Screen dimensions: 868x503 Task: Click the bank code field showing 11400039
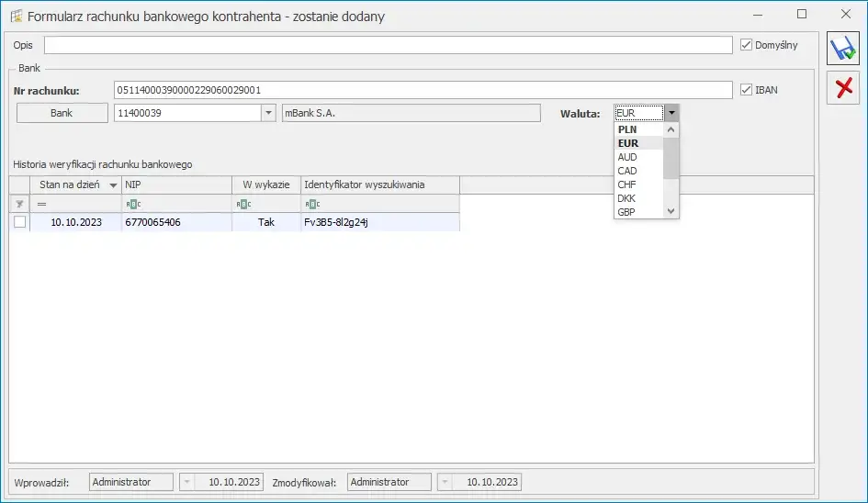click(x=187, y=113)
